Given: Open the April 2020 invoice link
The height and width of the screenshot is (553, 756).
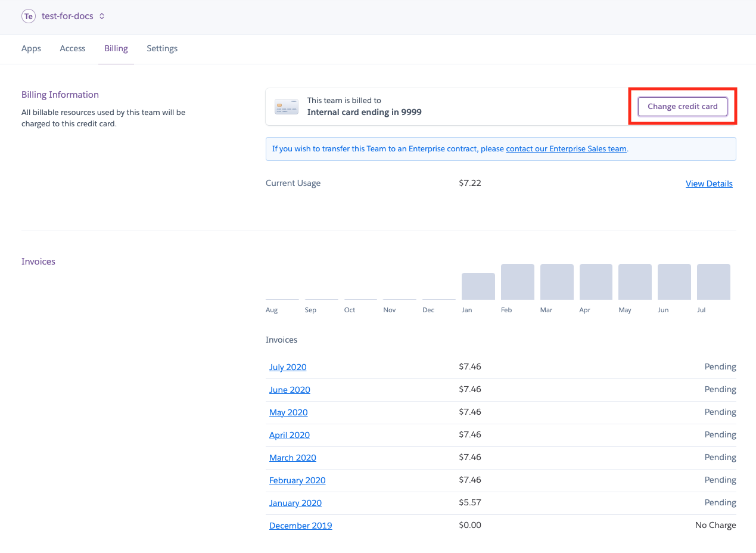Looking at the screenshot, I should click(x=290, y=435).
